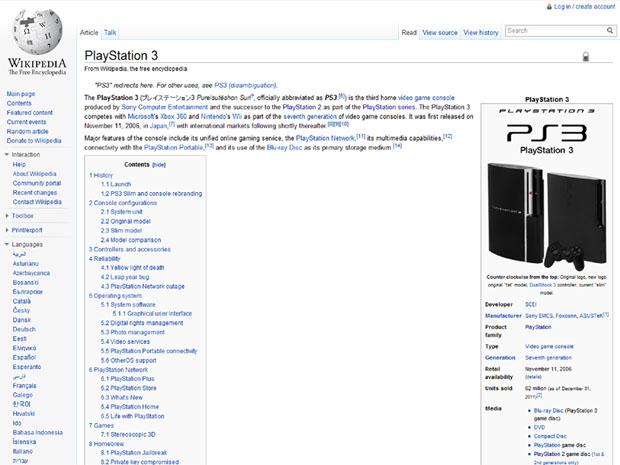The height and width of the screenshot is (465, 620).
Task: Follow the Sony Computer Entertainment link
Action: pos(164,107)
